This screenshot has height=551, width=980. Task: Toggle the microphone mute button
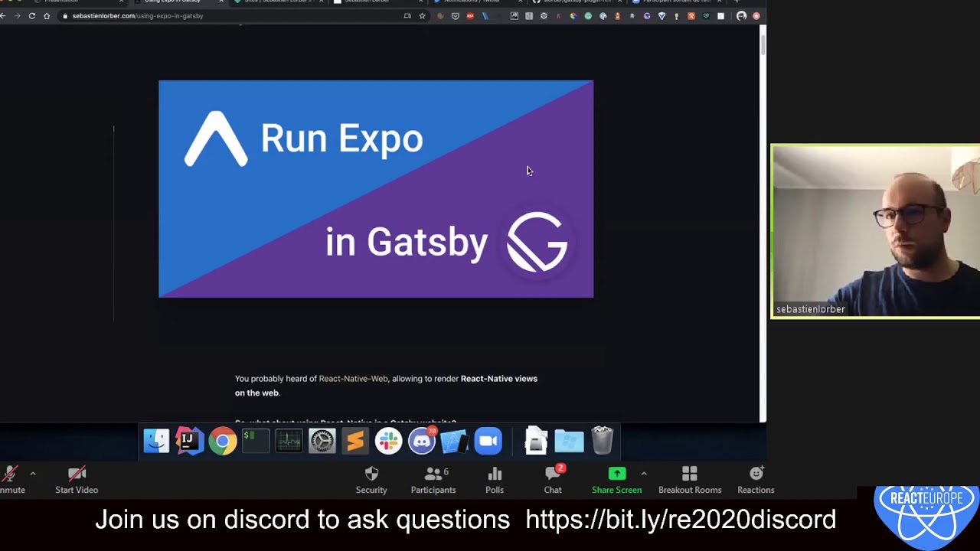10,480
